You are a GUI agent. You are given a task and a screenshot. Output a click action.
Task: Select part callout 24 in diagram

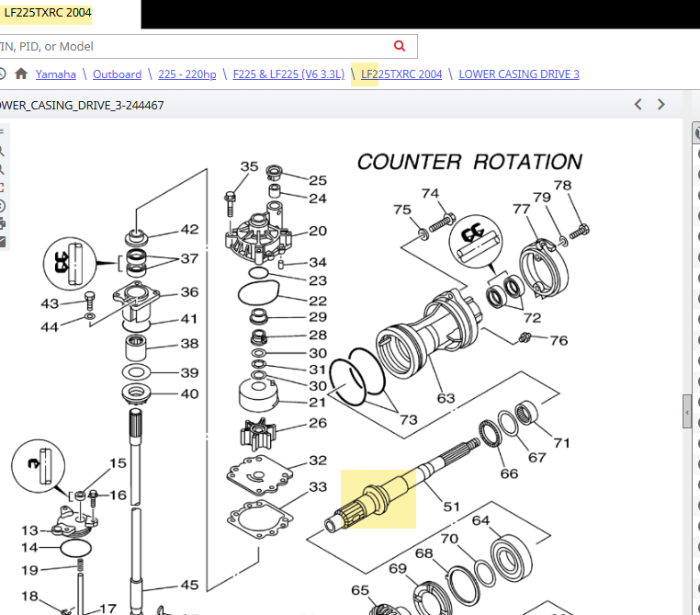(318, 199)
